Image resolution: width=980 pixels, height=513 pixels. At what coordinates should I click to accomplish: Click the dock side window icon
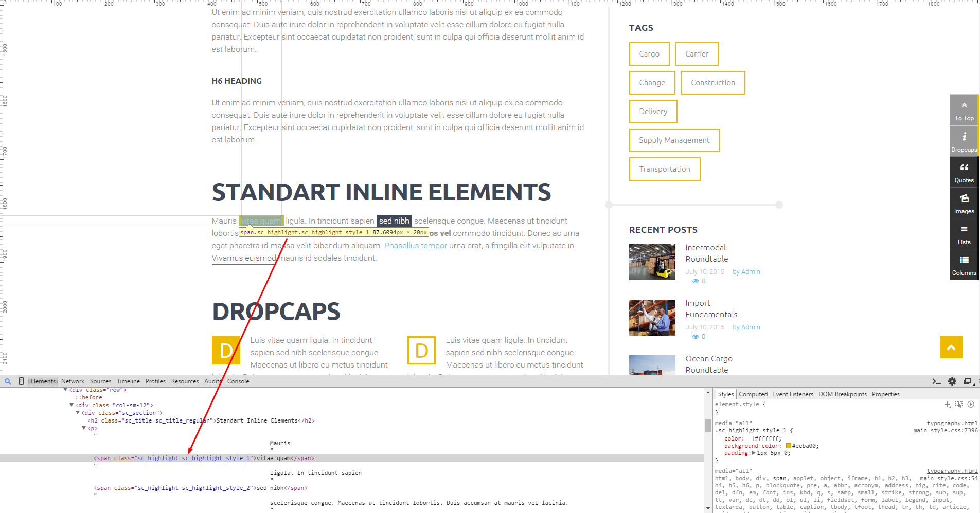click(967, 381)
